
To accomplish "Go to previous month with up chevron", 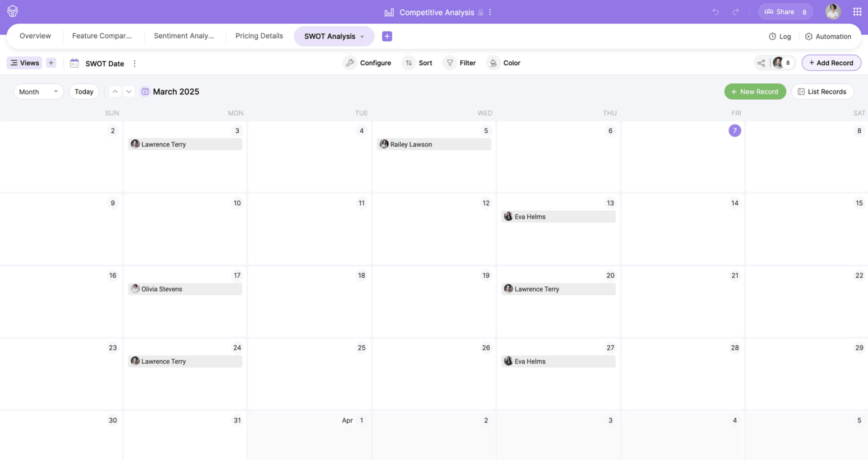I will [x=115, y=91].
